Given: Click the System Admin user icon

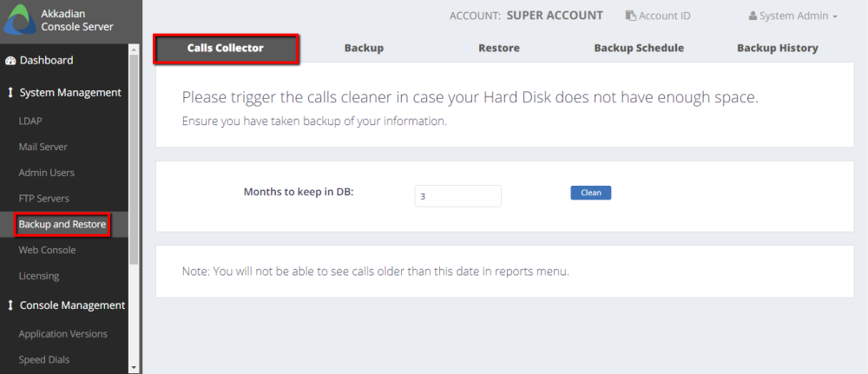Looking at the screenshot, I should [x=753, y=16].
